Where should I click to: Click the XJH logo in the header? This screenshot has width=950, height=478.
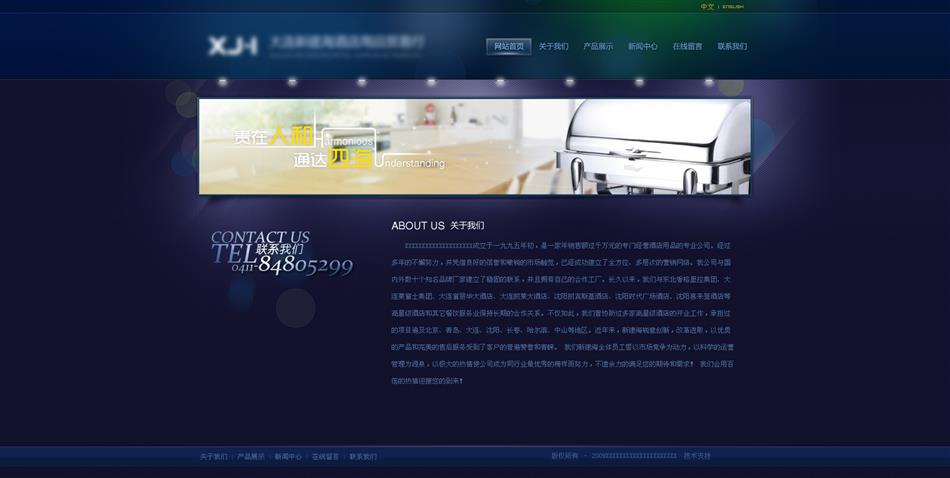(232, 45)
